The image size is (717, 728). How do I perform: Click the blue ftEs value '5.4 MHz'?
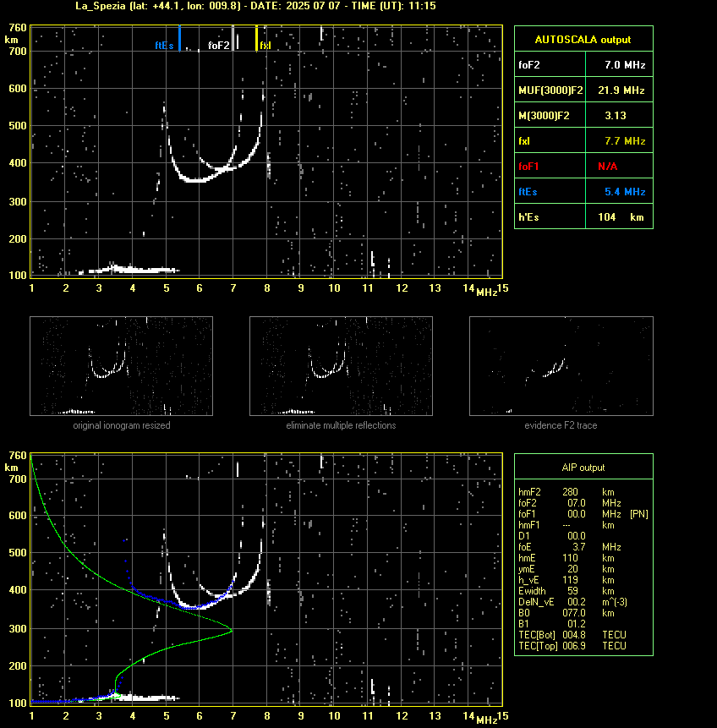pos(625,192)
